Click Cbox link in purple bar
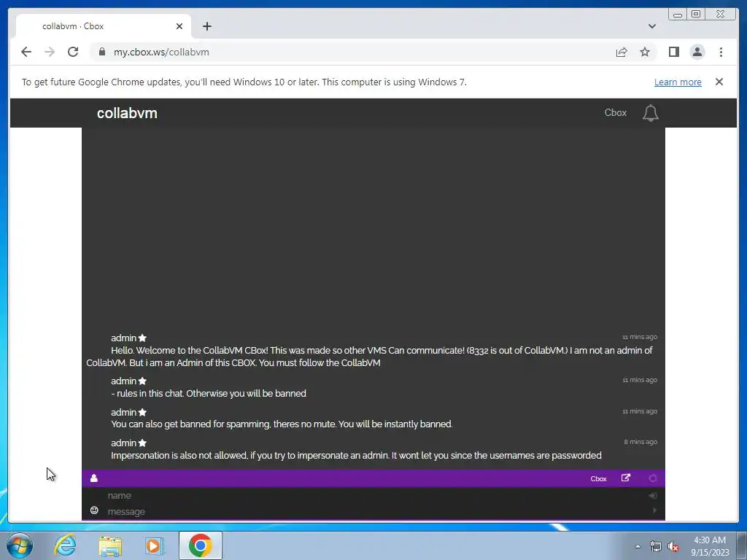 coord(598,478)
